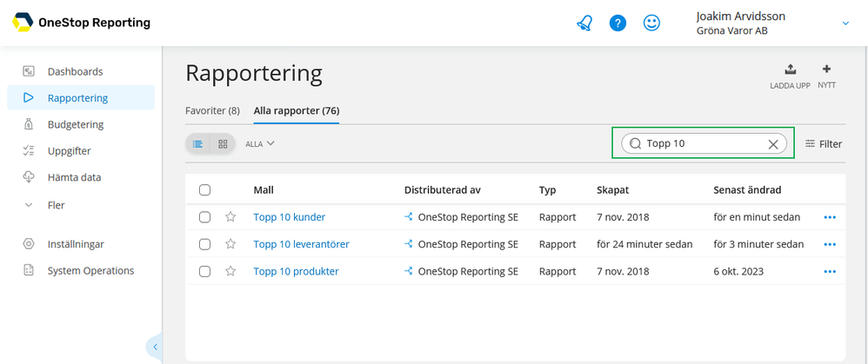Open Budgetering in the sidebar
Screen dimensions: 868x364
(76, 124)
